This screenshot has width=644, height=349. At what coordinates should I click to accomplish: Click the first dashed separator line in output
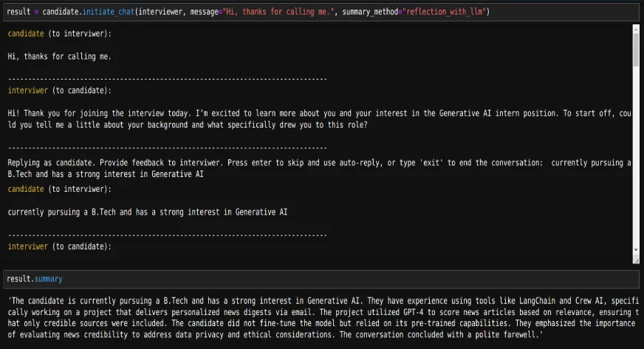pyautogui.click(x=168, y=79)
